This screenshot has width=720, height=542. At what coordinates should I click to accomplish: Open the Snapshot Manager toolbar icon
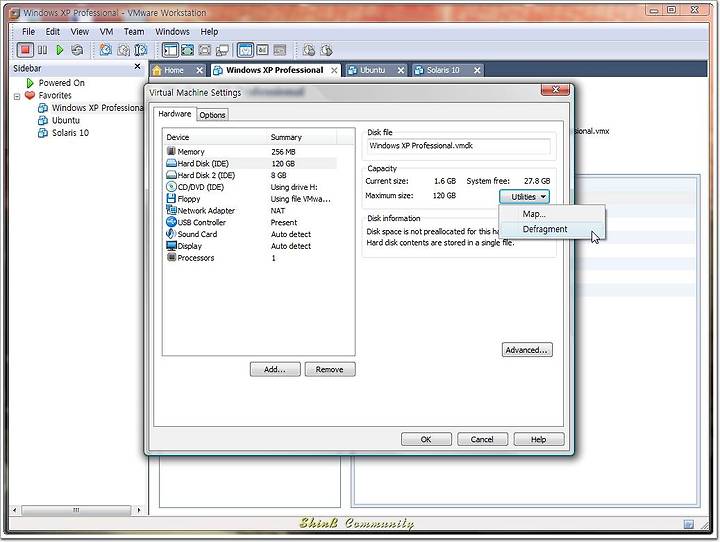(x=141, y=50)
